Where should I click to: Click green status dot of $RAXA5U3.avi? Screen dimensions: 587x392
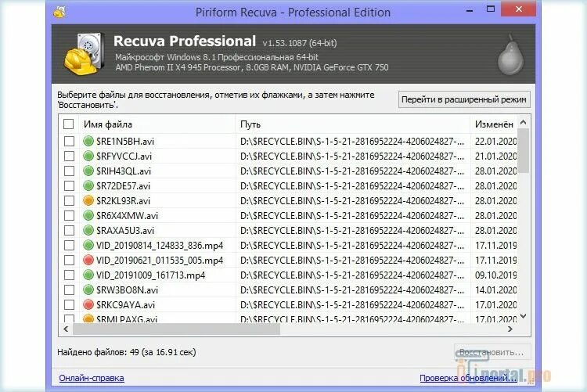[88, 230]
